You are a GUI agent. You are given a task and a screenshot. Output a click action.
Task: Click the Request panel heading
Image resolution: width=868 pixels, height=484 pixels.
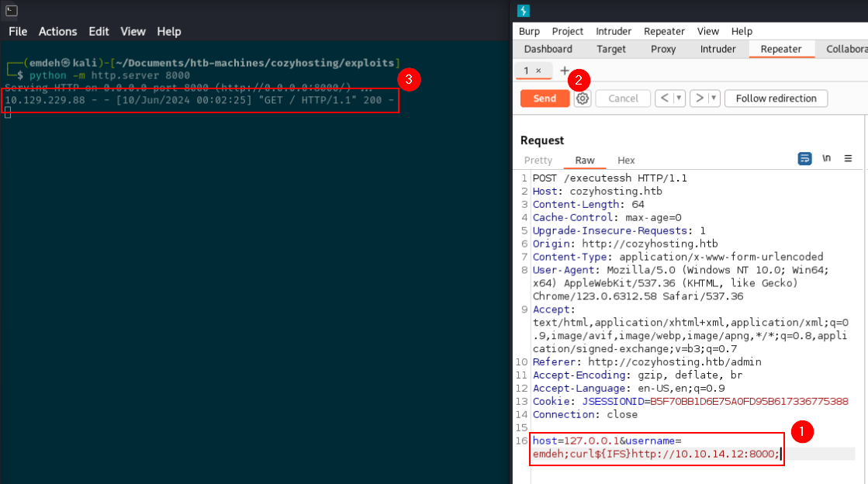[x=542, y=140]
